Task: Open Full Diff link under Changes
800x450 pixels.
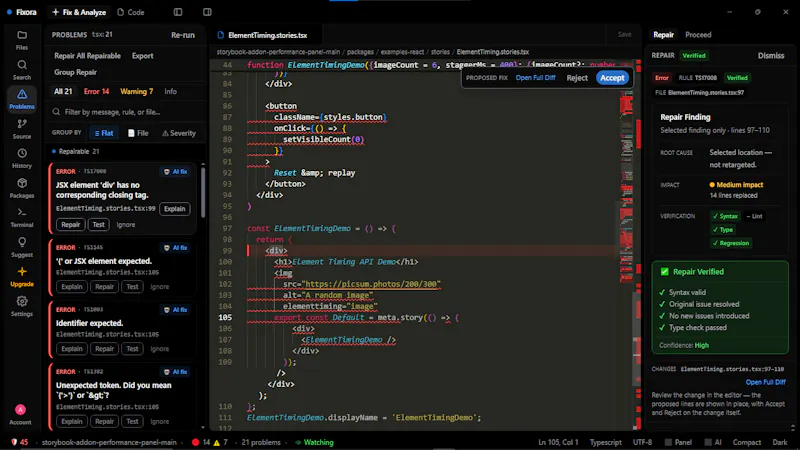Action: coord(765,382)
